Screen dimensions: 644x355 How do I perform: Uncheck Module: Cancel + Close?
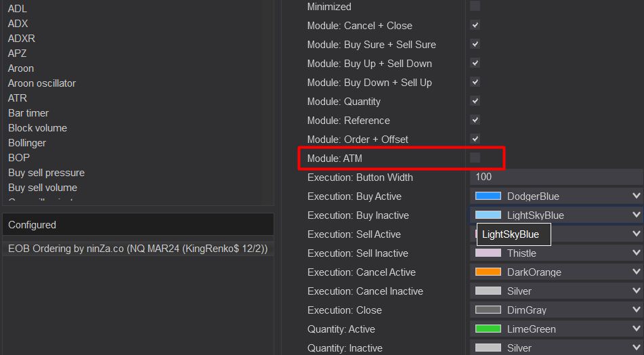coord(475,25)
